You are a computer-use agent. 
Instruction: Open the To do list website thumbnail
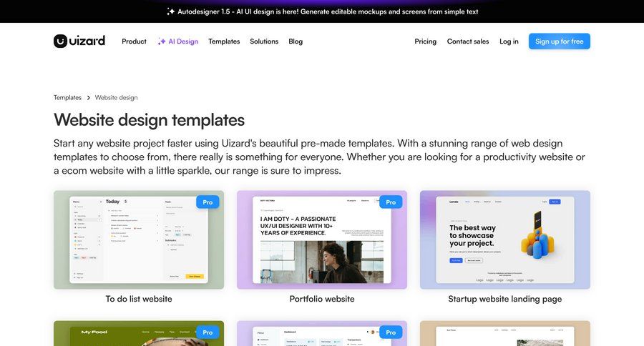(x=139, y=239)
